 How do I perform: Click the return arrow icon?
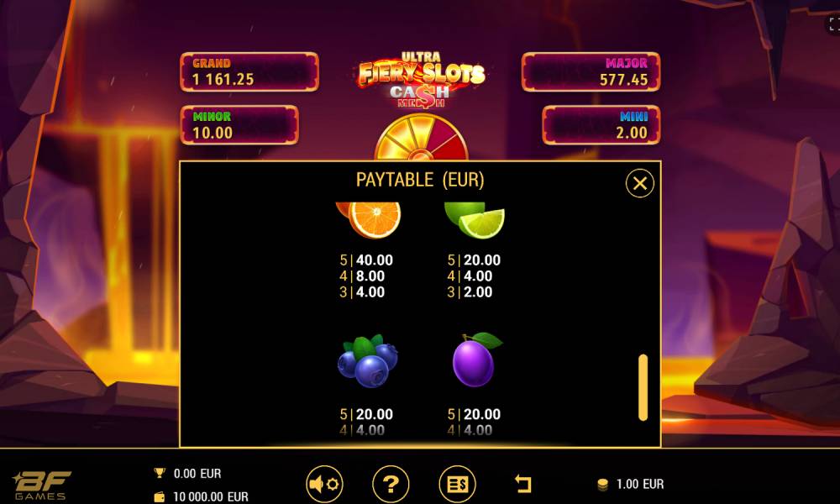522,484
